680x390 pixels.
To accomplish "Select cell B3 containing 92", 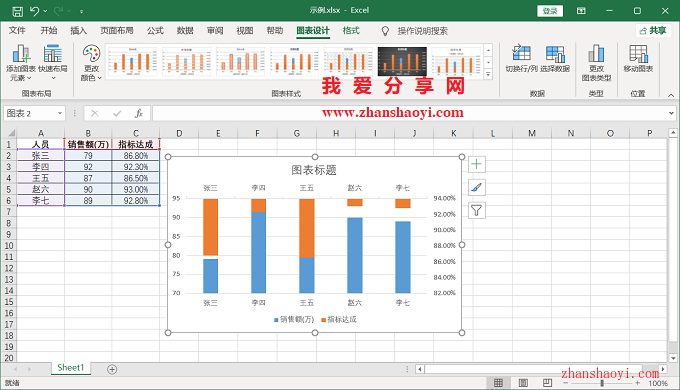I will coord(88,167).
